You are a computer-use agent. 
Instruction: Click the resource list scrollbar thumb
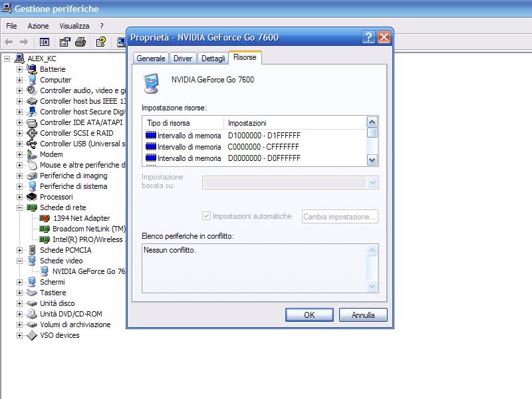coord(372,132)
